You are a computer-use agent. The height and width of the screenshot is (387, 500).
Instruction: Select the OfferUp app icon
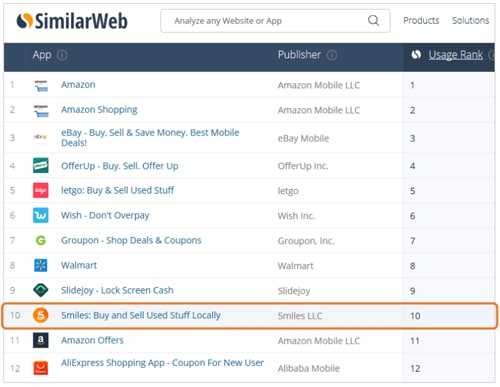41,165
